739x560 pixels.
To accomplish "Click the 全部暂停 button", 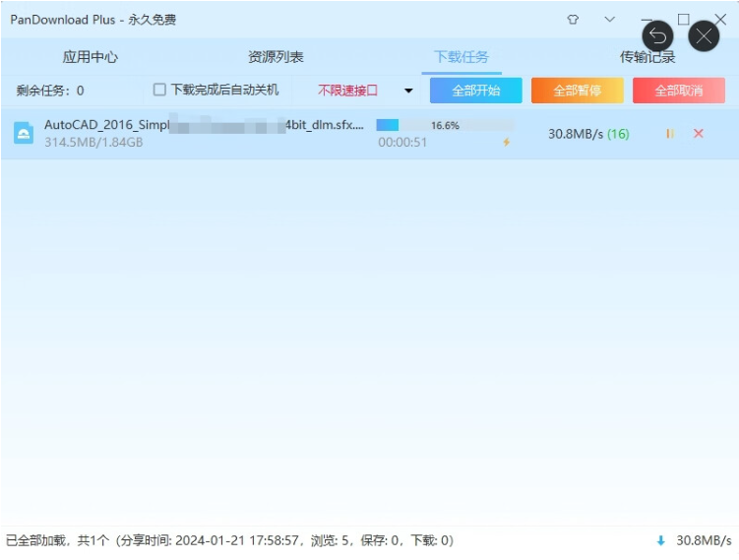I will [x=578, y=90].
